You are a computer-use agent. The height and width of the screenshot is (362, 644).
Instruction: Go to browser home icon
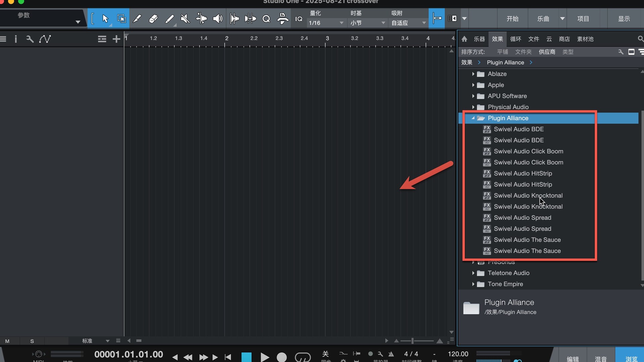(x=464, y=39)
